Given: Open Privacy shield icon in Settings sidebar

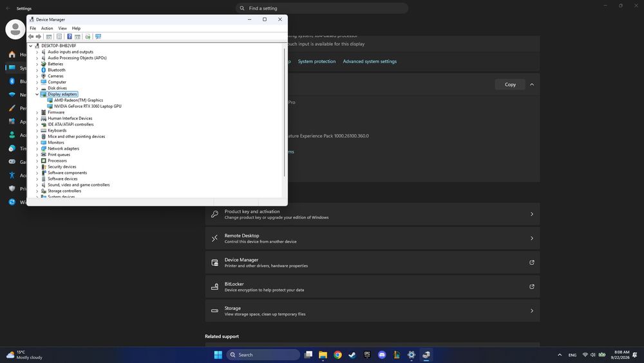Looking at the screenshot, I should (x=12, y=189).
